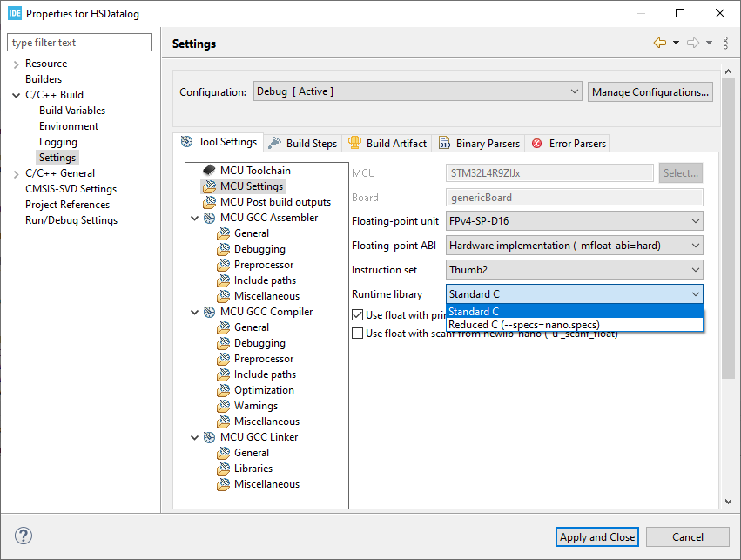741x560 pixels.
Task: Select Assembler Preprocessor item
Action: click(264, 265)
